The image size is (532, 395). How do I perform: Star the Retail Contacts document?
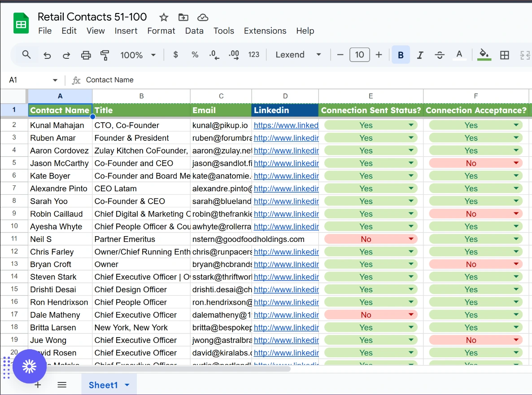tap(164, 18)
